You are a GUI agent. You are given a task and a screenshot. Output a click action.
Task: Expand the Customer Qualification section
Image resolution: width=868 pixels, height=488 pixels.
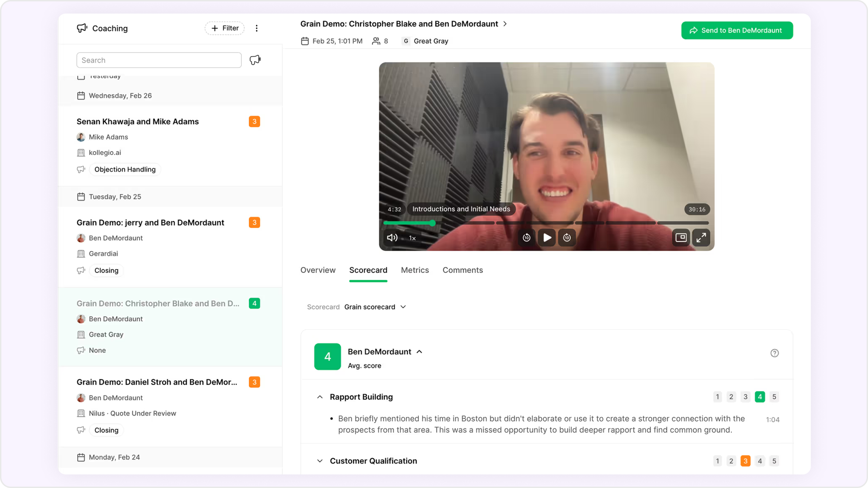pos(320,461)
